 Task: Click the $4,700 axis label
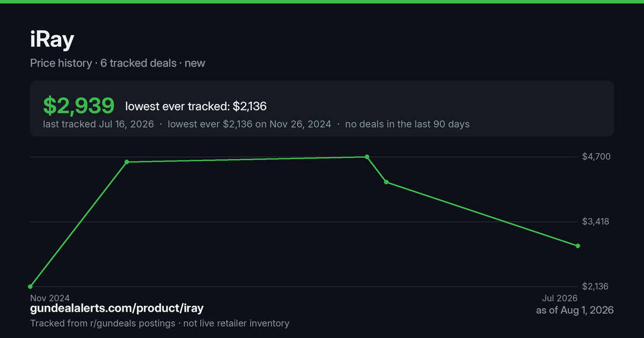(596, 157)
